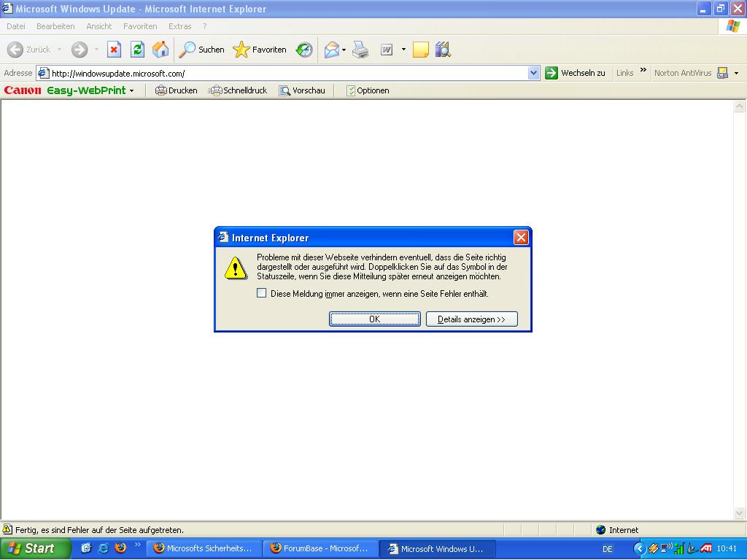Open the Canon Easy-WebPrint dropdown menu
This screenshot has width=747, height=560.
click(131, 90)
